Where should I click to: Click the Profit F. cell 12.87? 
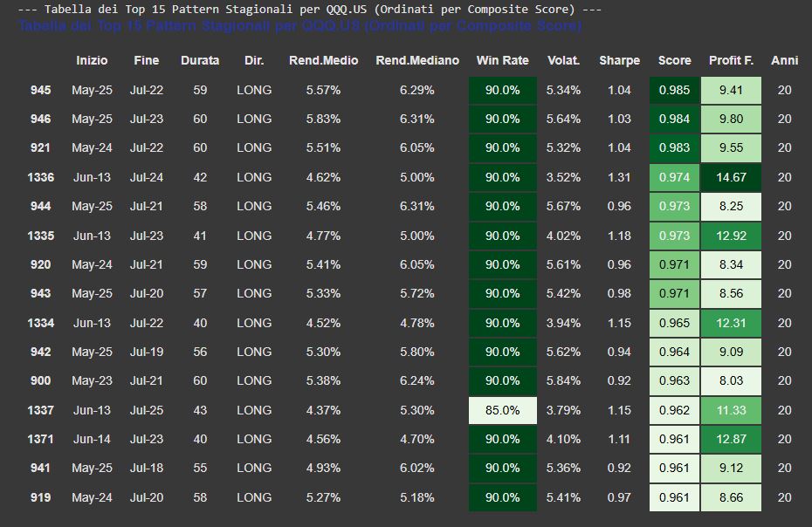tap(731, 440)
